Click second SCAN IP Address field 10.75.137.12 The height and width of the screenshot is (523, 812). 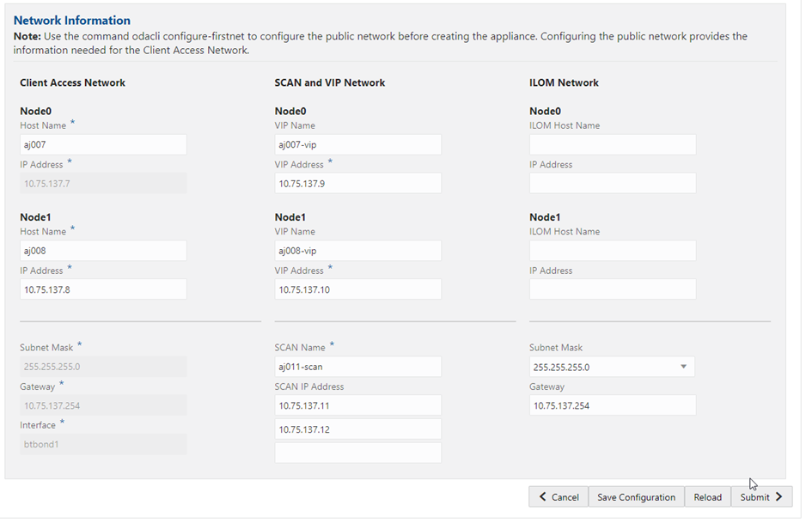(x=357, y=429)
